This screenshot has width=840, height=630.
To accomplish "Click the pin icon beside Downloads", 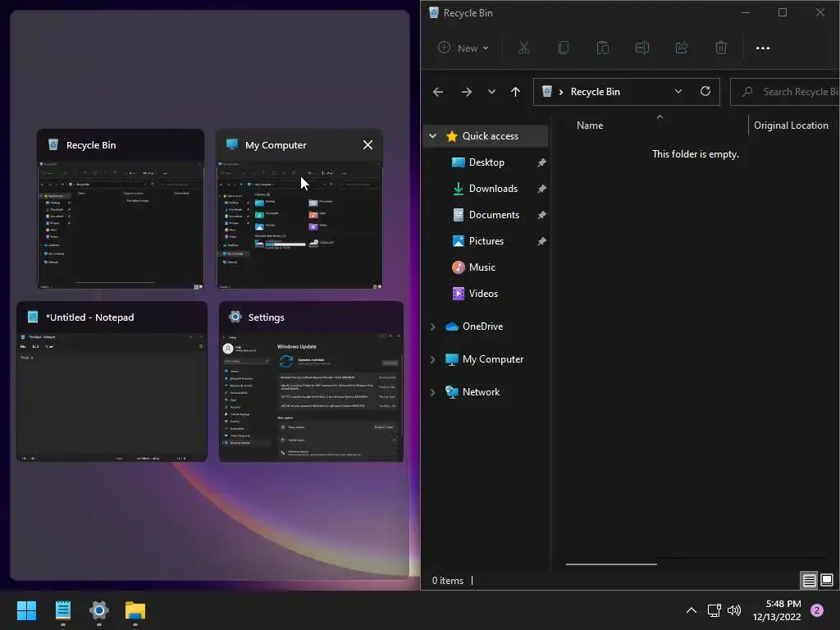I will 541,189.
